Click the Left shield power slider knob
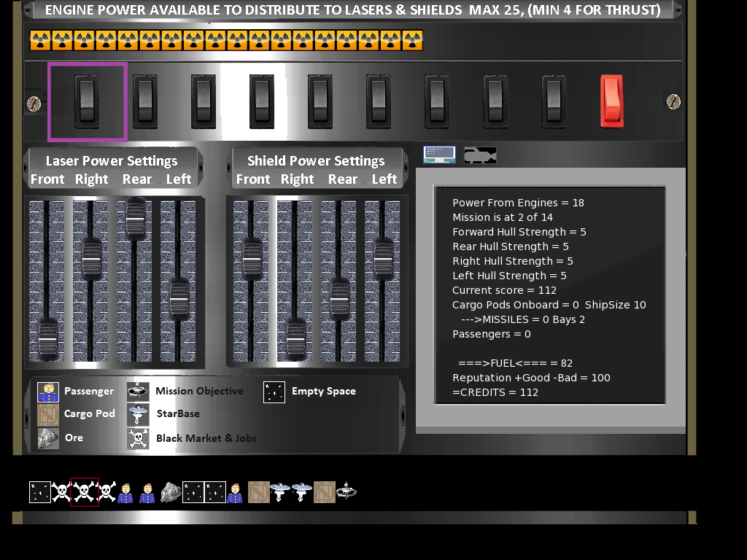The image size is (747, 560). tap(383, 257)
